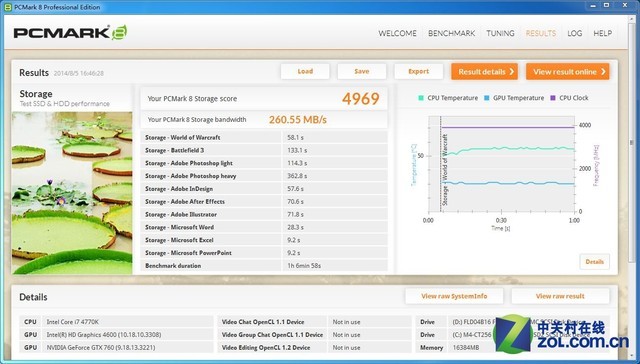Click the temperature chart area
640x364 pixels.
click(501, 164)
